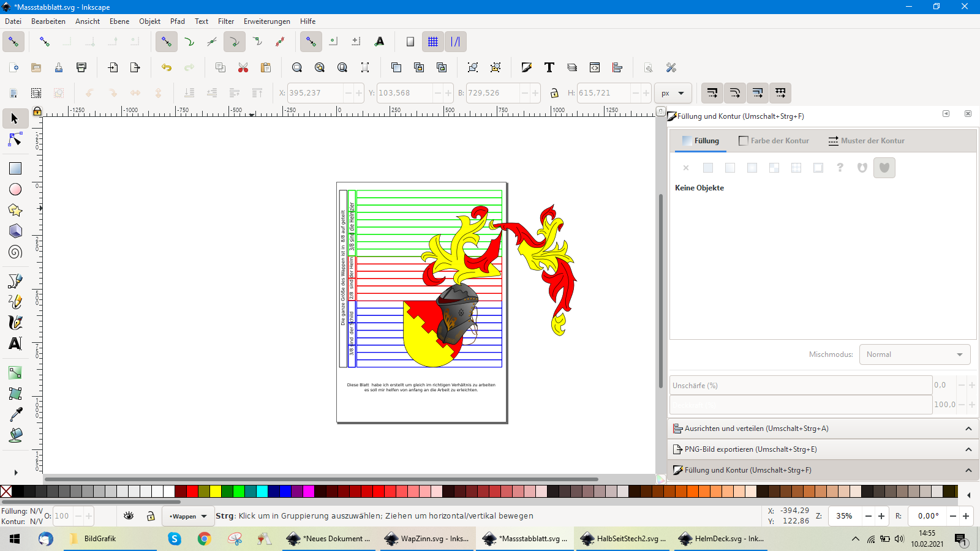The image size is (980, 551).
Task: Click the X position input field
Action: (x=315, y=93)
